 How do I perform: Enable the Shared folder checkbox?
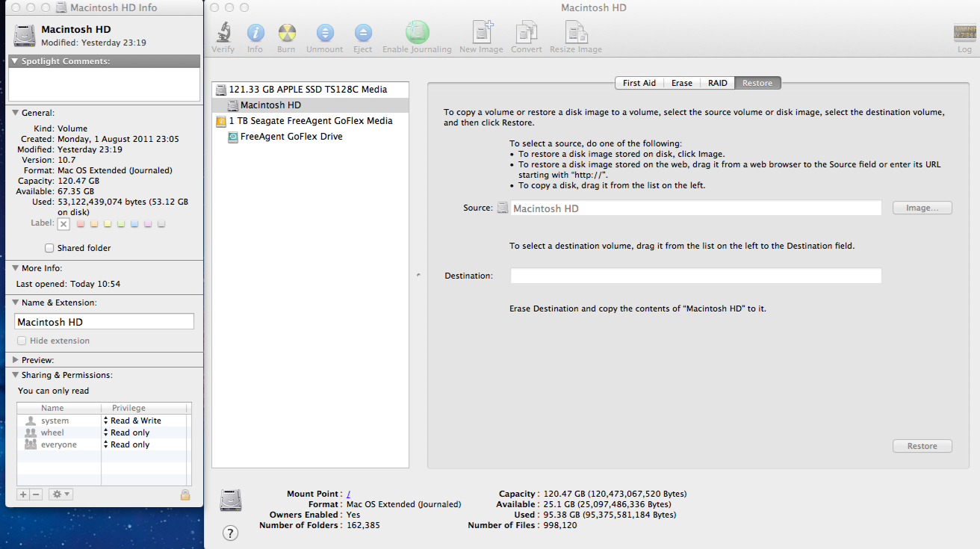point(49,248)
